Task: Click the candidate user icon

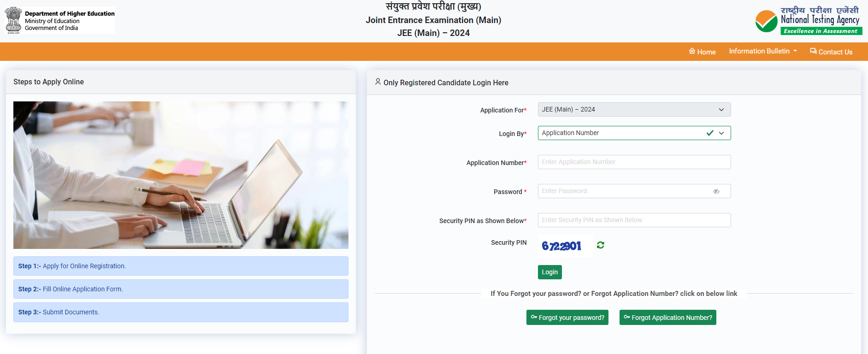Action: click(378, 82)
